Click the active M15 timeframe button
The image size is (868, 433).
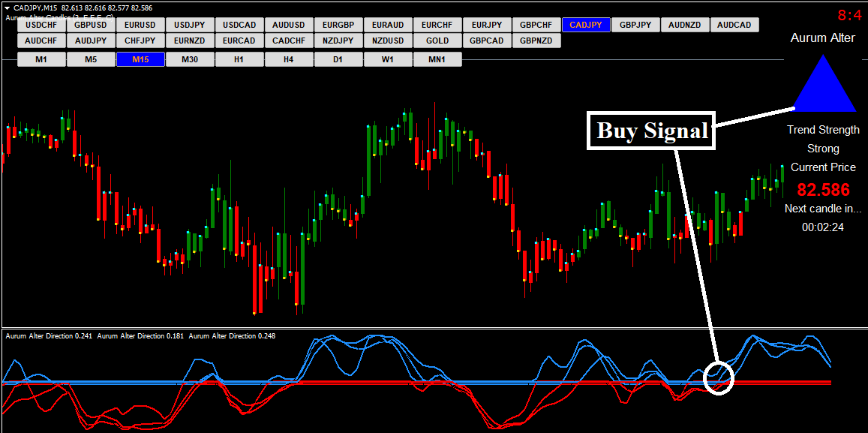tap(140, 59)
